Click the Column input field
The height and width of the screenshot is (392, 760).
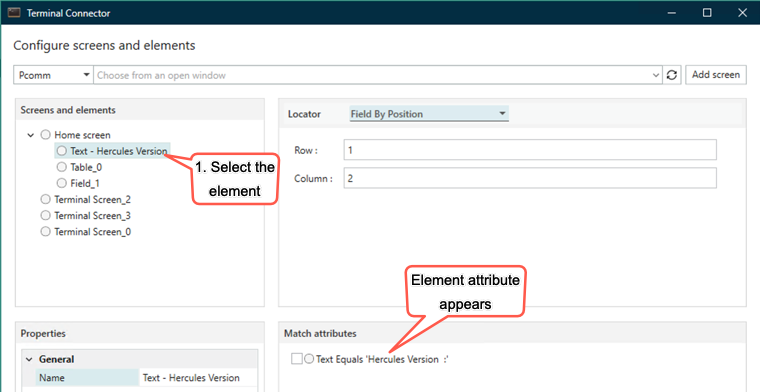click(x=530, y=178)
